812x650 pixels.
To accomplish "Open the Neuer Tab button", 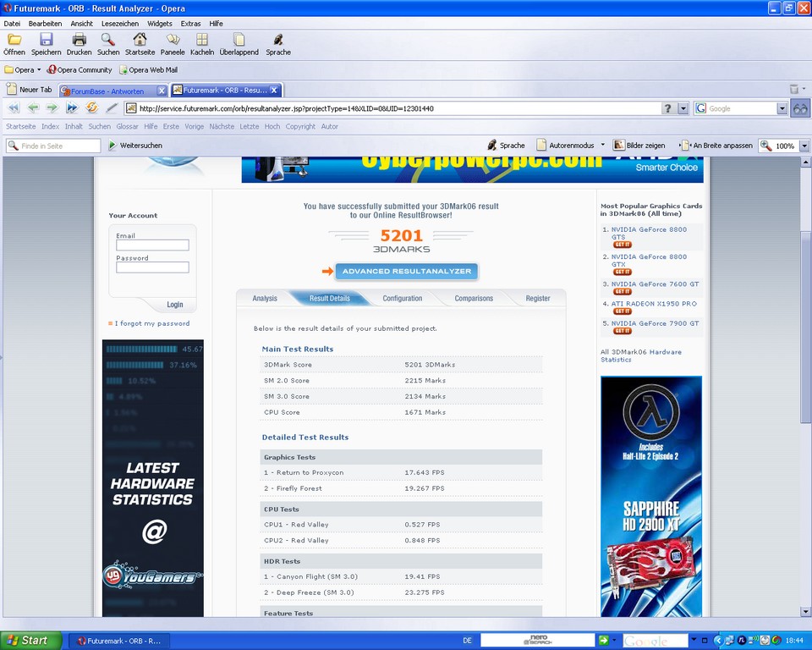I will click(30, 89).
